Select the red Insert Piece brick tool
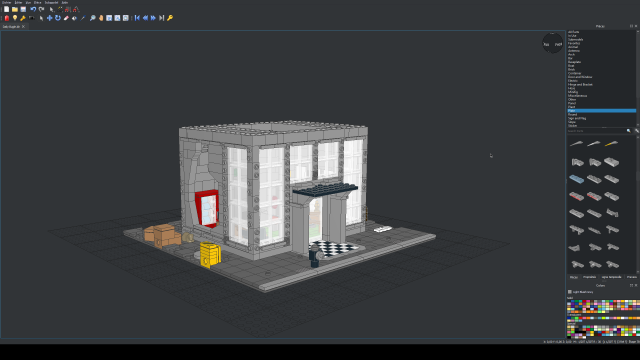 click(x=7, y=18)
